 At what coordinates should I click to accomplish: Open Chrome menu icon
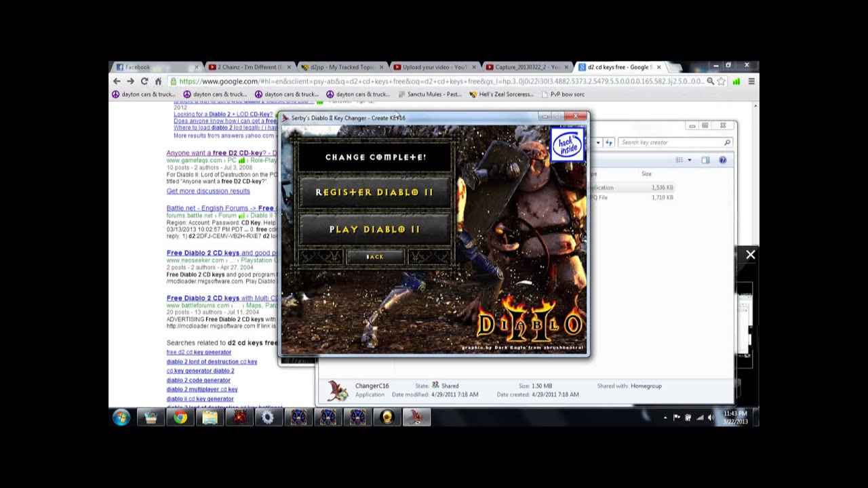751,81
